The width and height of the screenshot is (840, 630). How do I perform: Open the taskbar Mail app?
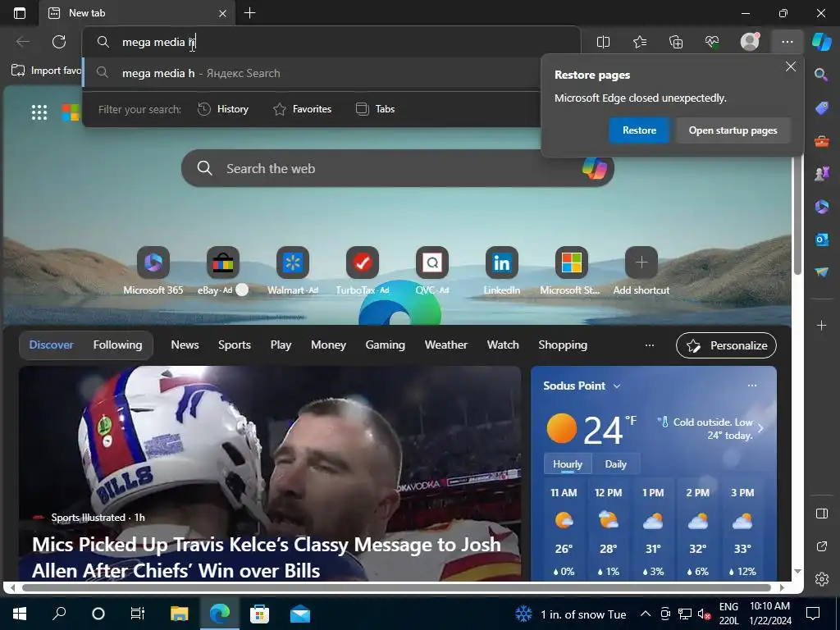point(300,614)
